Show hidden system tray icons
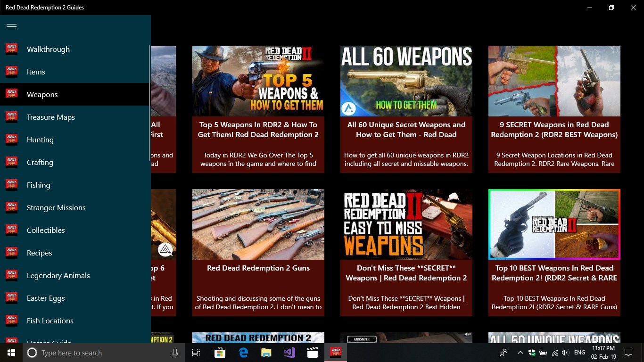Viewport: 644px width, 362px height. [520, 353]
